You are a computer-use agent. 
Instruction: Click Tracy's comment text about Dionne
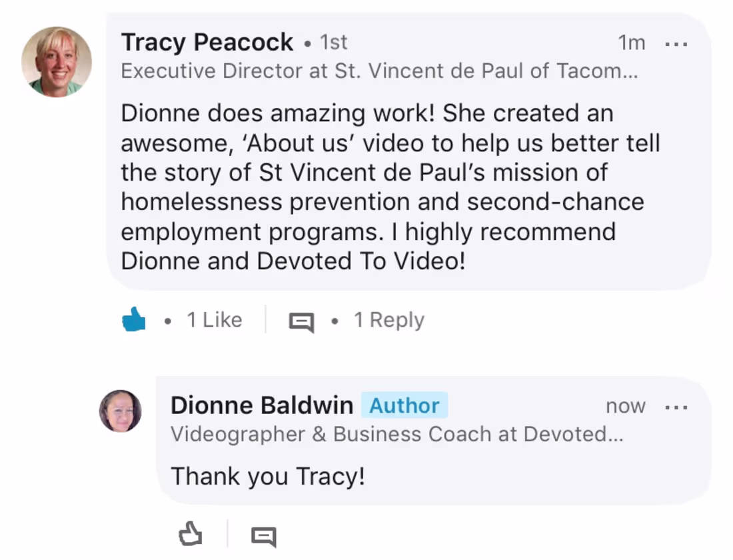click(x=390, y=187)
